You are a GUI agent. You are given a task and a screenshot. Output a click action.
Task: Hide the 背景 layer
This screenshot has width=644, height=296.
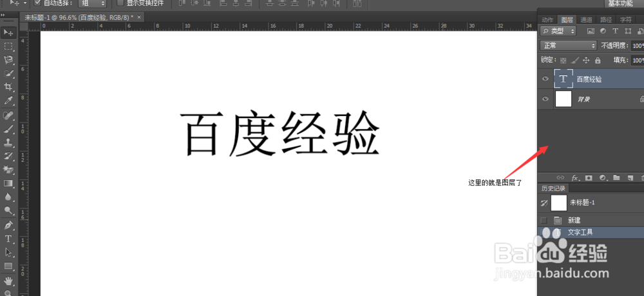(x=545, y=99)
